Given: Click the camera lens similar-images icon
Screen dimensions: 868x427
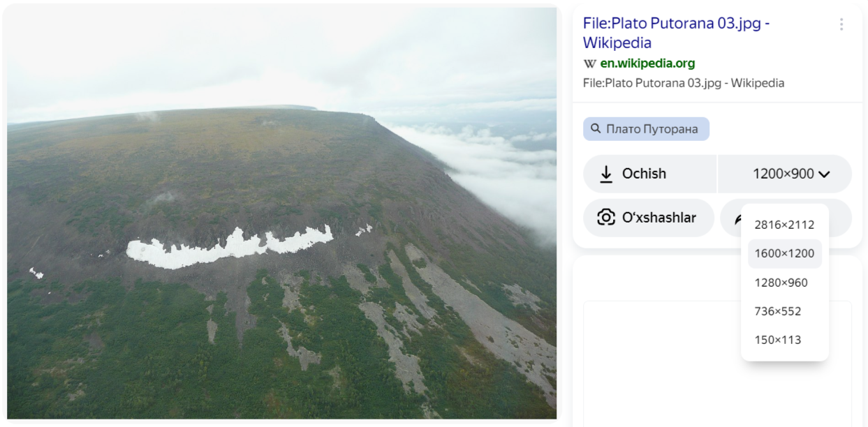Looking at the screenshot, I should tap(606, 218).
